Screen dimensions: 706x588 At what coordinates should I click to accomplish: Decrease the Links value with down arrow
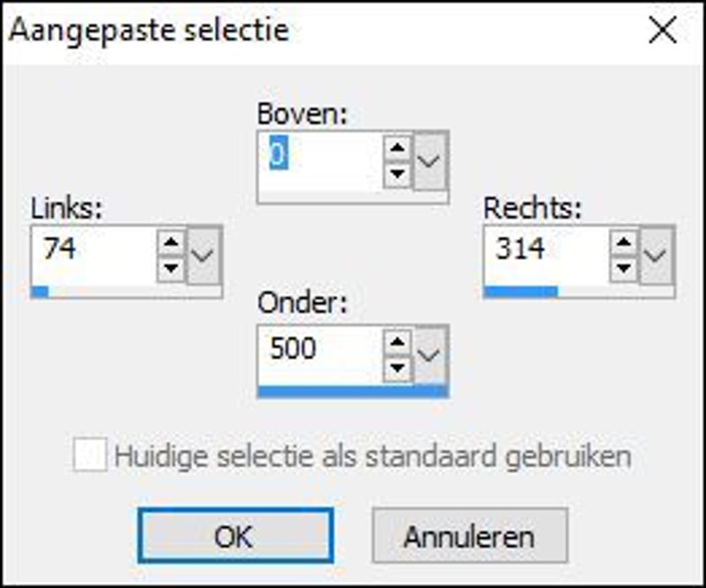pyautogui.click(x=172, y=266)
